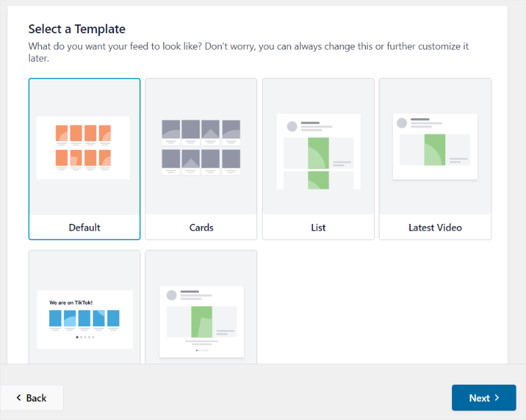The image size is (526, 420).
Task: Click the left chevron beside Back
Action: tap(19, 398)
